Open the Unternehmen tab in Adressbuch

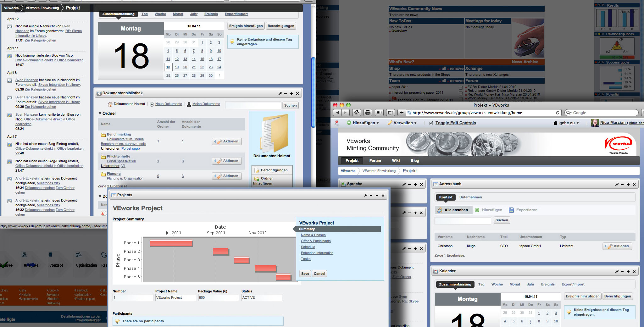point(470,197)
